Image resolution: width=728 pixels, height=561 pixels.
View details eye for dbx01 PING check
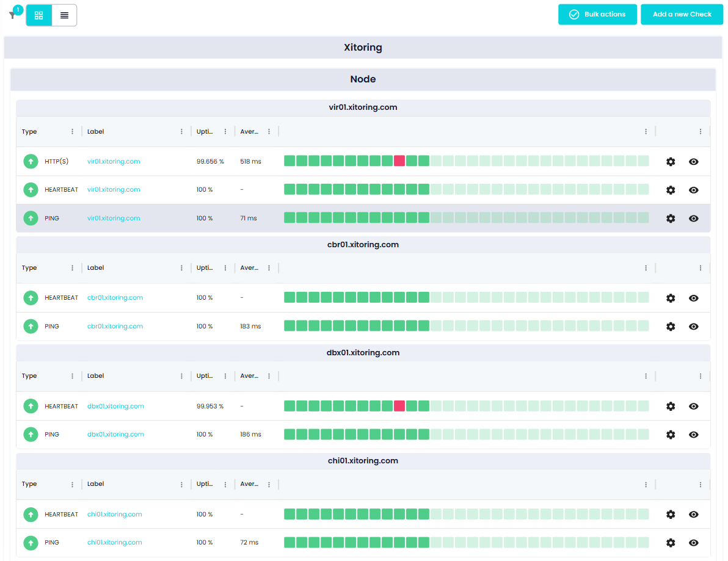click(693, 434)
